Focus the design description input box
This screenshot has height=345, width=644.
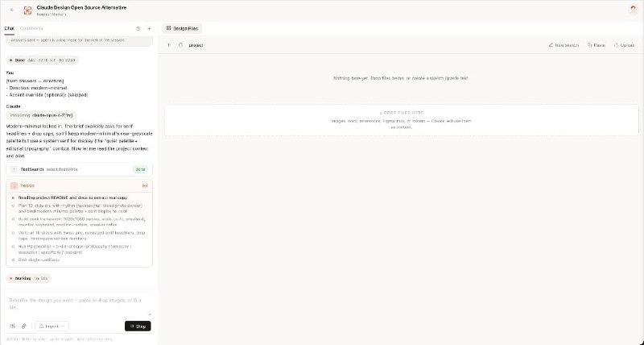click(78, 303)
